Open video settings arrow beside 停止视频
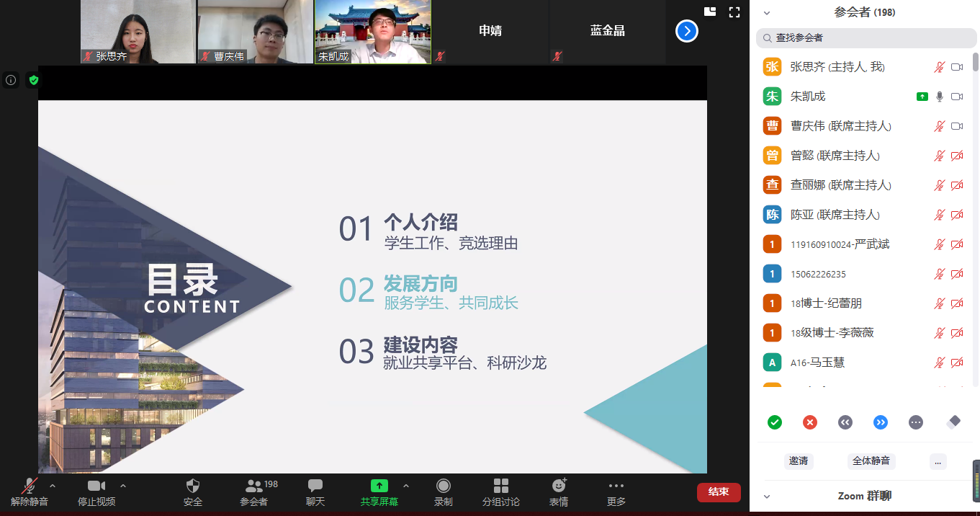Screen dimensions: 980x516 [x=122, y=487]
